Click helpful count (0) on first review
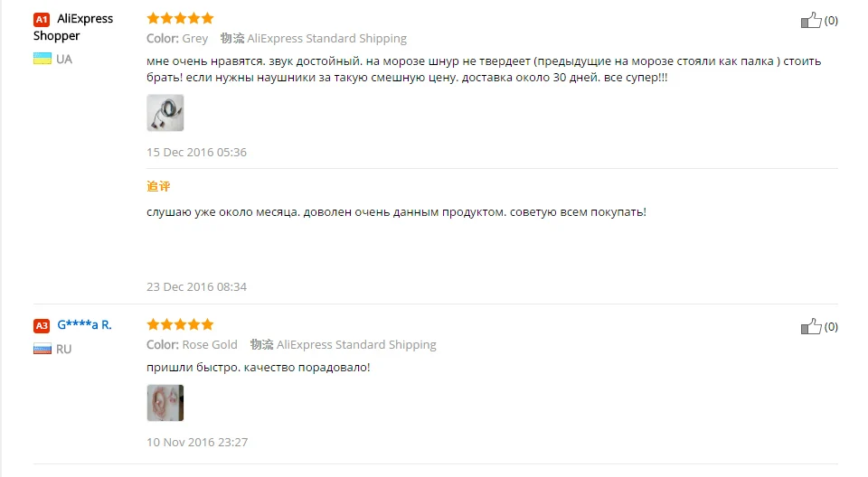Image resolution: width=868 pixels, height=477 pixels. (831, 21)
